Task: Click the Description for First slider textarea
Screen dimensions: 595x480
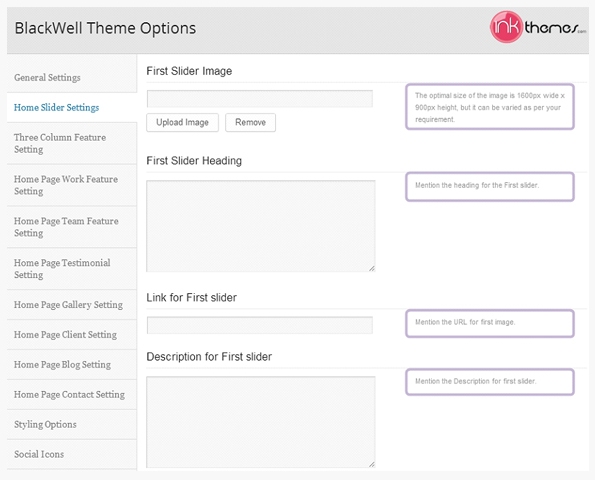Action: [x=261, y=422]
